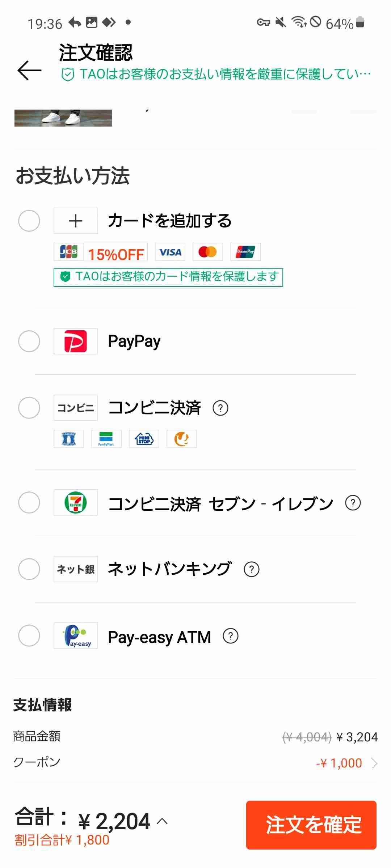
Task: Tap the sneaker product thumbnail
Action: pyautogui.click(x=63, y=118)
